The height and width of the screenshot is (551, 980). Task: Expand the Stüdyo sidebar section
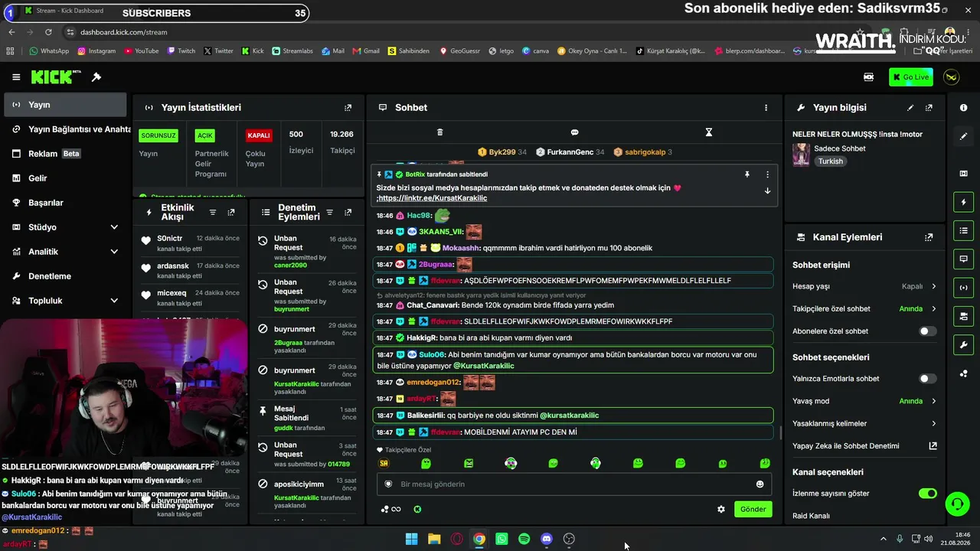pos(114,227)
